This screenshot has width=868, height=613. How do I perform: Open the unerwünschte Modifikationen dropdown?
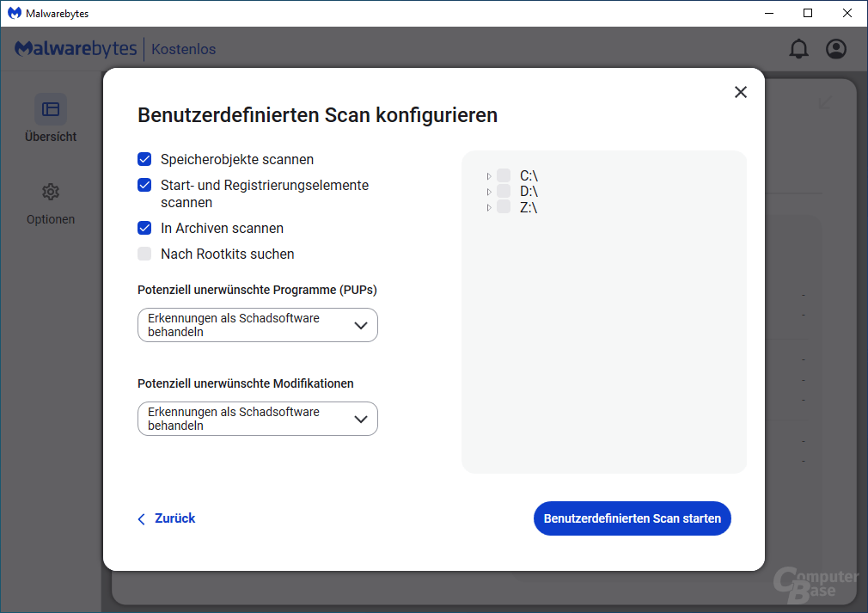click(x=258, y=419)
